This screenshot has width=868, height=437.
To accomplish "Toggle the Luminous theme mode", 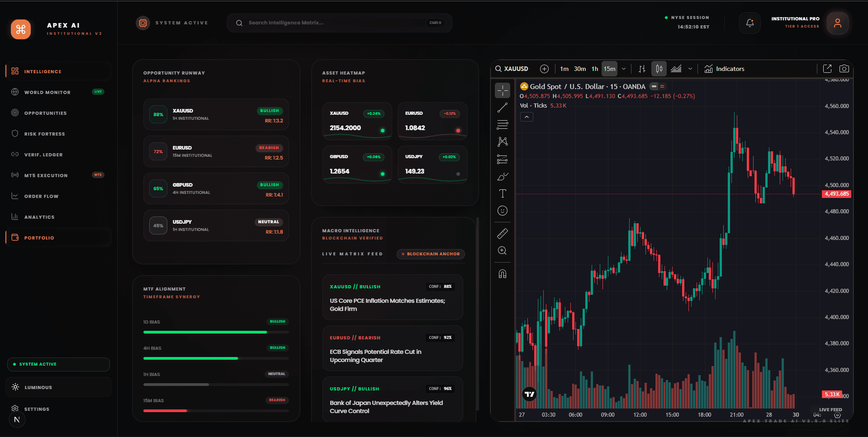I will click(59, 387).
